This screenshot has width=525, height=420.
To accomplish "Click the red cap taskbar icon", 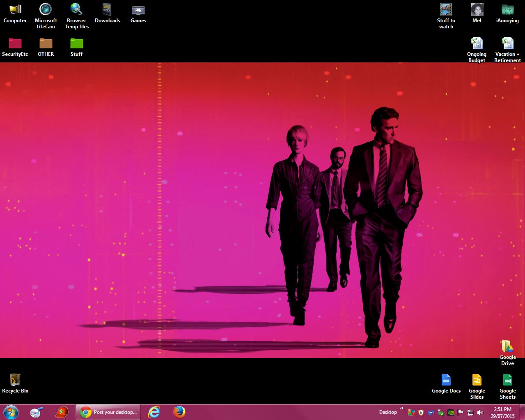I will (62, 412).
